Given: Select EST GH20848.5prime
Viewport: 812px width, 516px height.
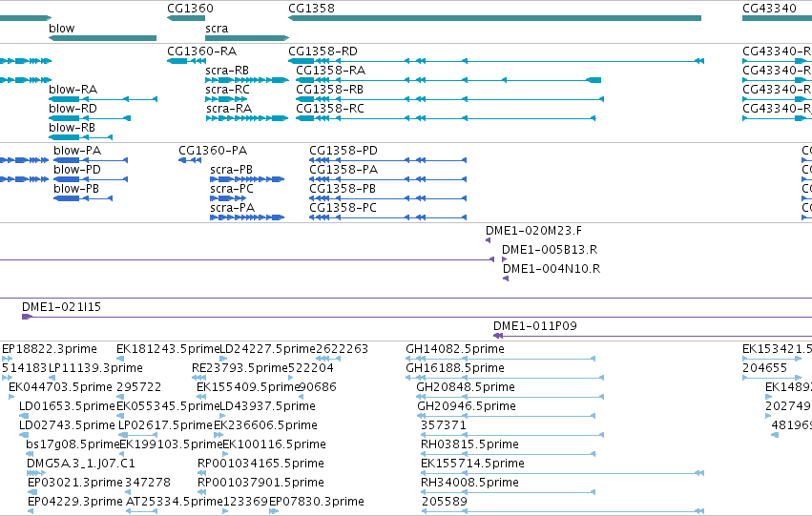Looking at the screenshot, I should [x=510, y=397].
